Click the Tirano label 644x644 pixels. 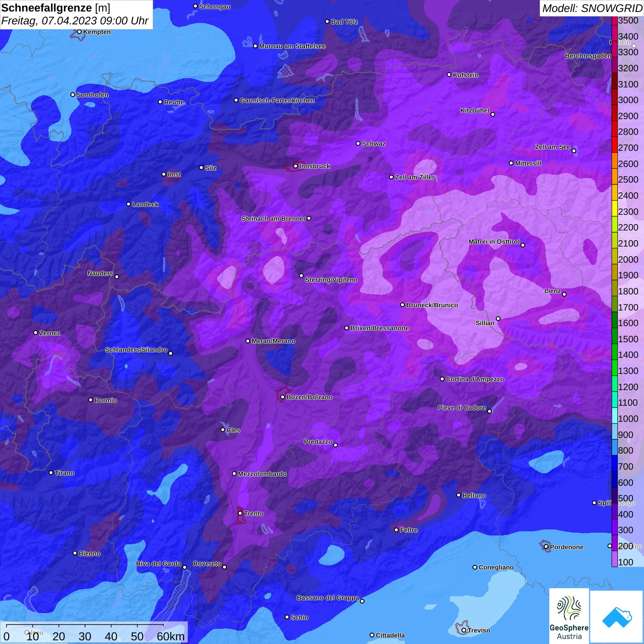[64, 473]
